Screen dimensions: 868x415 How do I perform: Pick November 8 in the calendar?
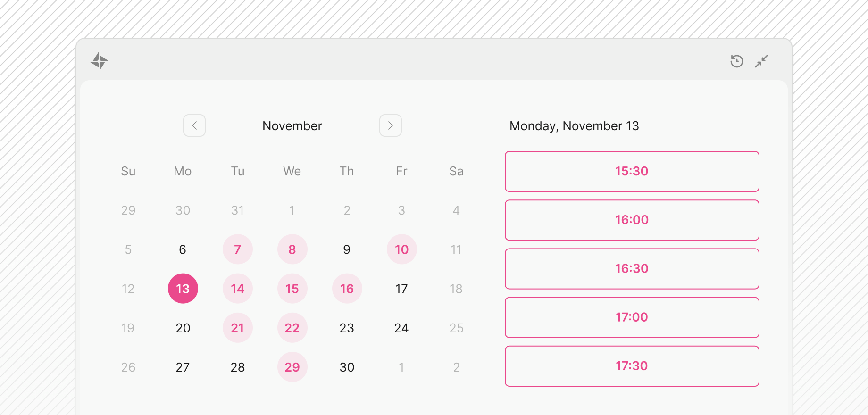[x=292, y=249]
